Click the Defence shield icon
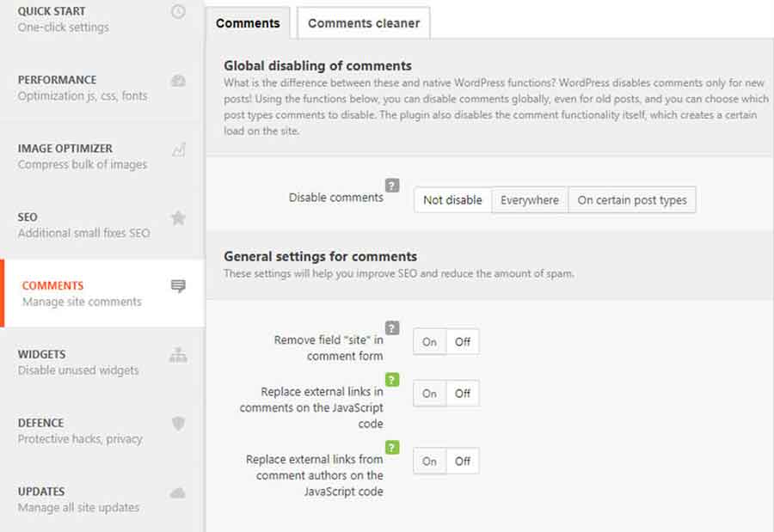The width and height of the screenshot is (774, 532). coord(178,424)
